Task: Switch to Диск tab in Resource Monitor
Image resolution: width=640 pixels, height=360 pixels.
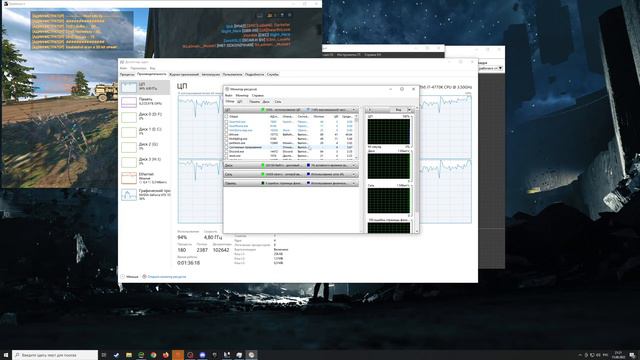Action: pyautogui.click(x=266, y=101)
